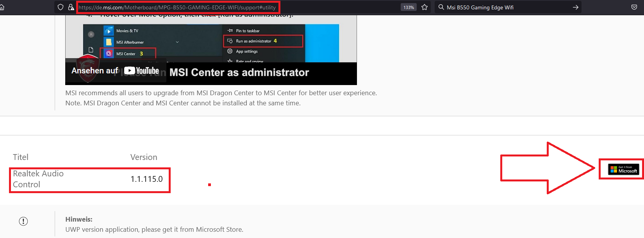Click the 'MSI recommends all users to upgrade' text
This screenshot has height=238, width=644.
(x=221, y=93)
